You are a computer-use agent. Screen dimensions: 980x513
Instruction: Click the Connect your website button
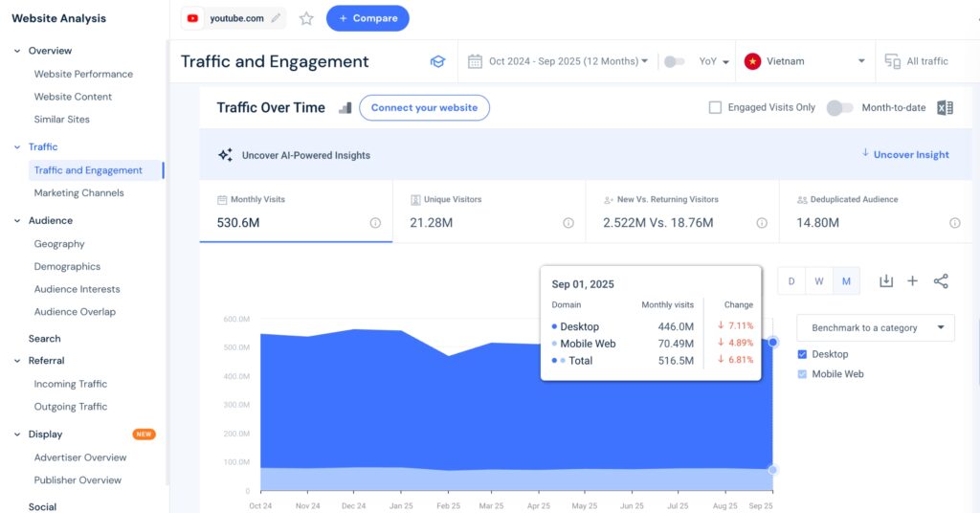424,108
